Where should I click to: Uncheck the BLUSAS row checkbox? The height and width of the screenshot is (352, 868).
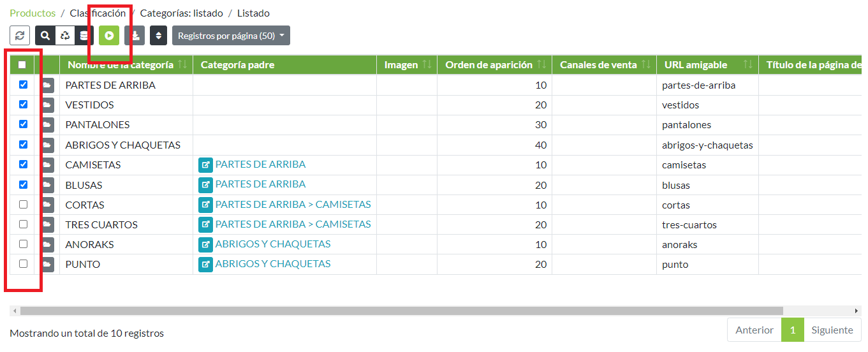point(24,184)
